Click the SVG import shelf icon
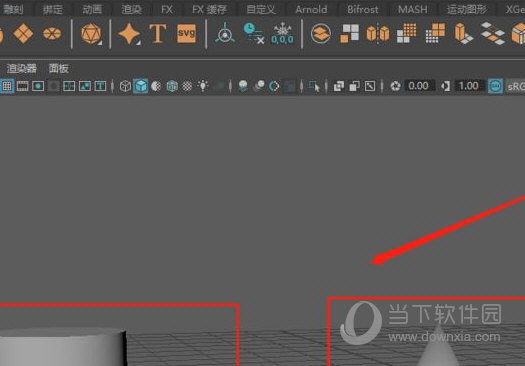Image resolution: width=525 pixels, height=366 pixels. pos(186,33)
